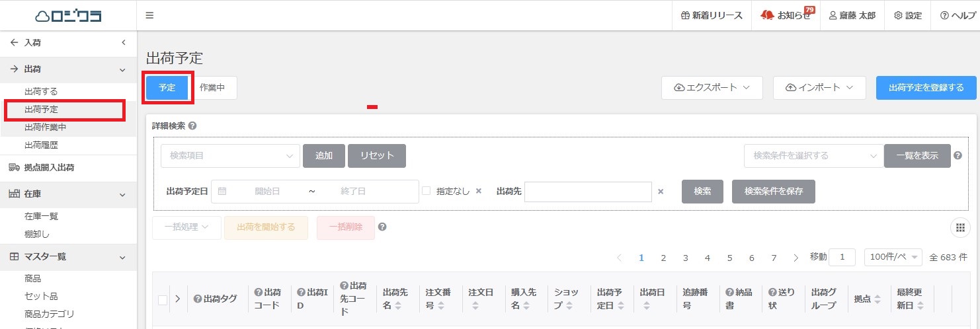Tick the select-all checkbox in table header
Image resolution: width=980 pixels, height=329 pixels.
[163, 300]
